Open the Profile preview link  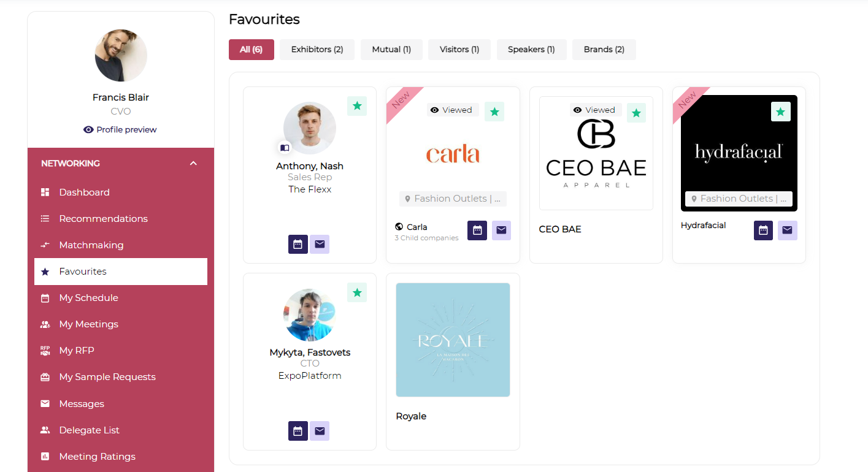[x=120, y=129]
